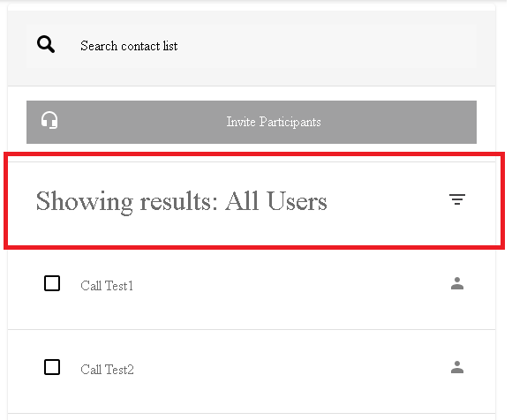This screenshot has width=512, height=420.
Task: Click the blank right side of the search field
Action: pos(327,46)
